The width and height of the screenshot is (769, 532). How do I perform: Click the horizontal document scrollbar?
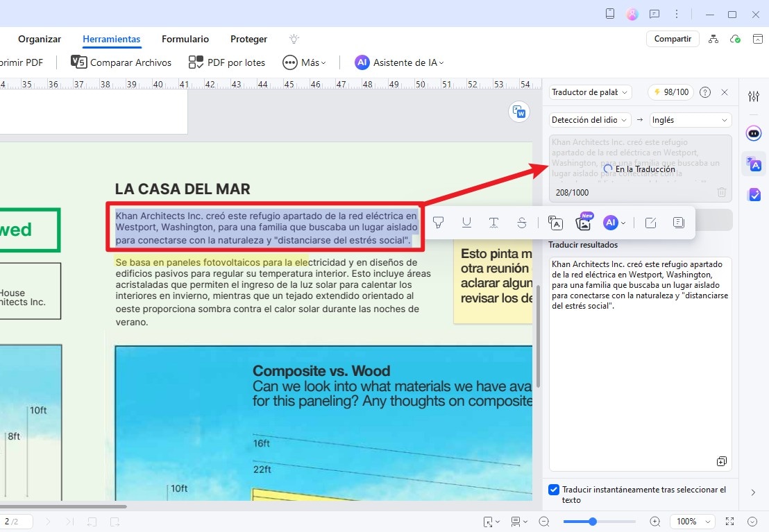point(63,506)
